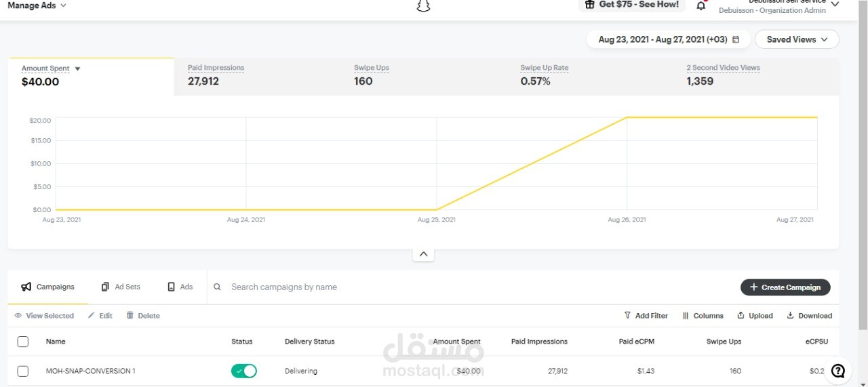Switch to the Ads tab
This screenshot has width=868, height=387.
(x=180, y=287)
